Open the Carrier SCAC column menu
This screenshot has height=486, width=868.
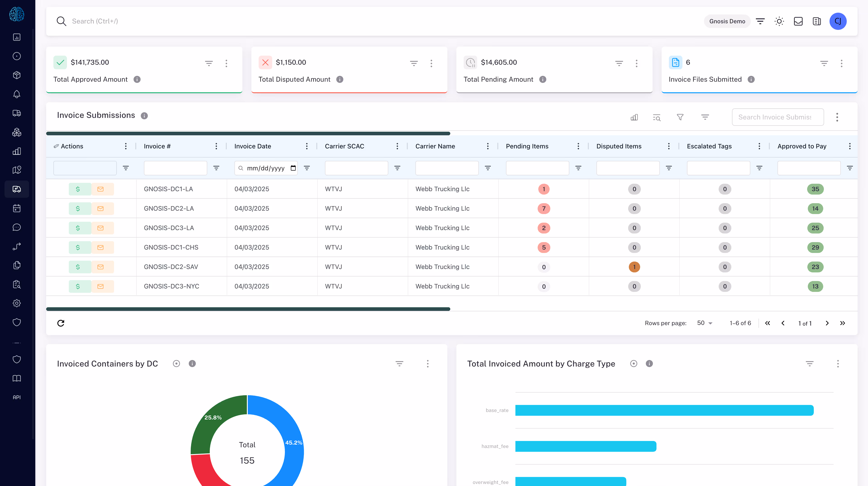(397, 146)
